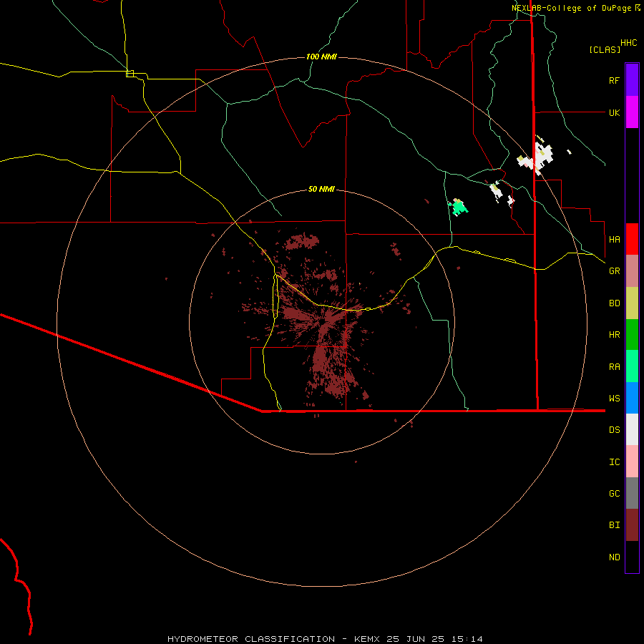
Task: Click the UK magenta color swatch
Action: point(632,112)
